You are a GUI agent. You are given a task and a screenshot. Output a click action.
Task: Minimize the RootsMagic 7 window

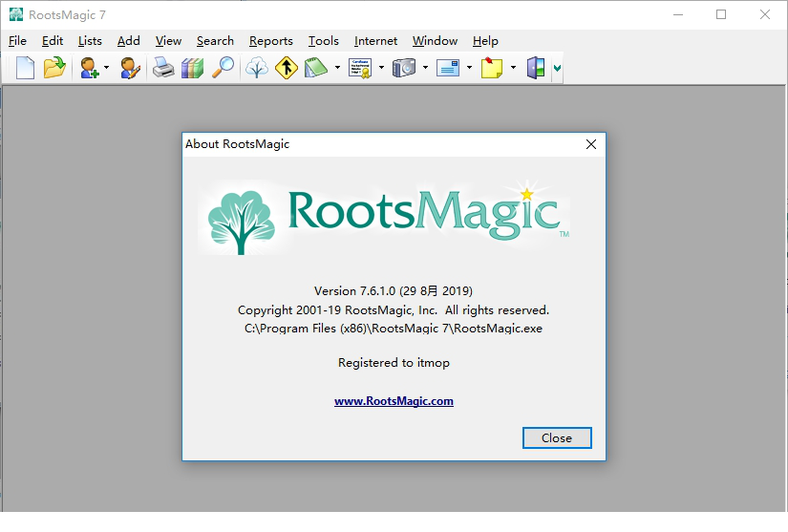[x=678, y=14]
